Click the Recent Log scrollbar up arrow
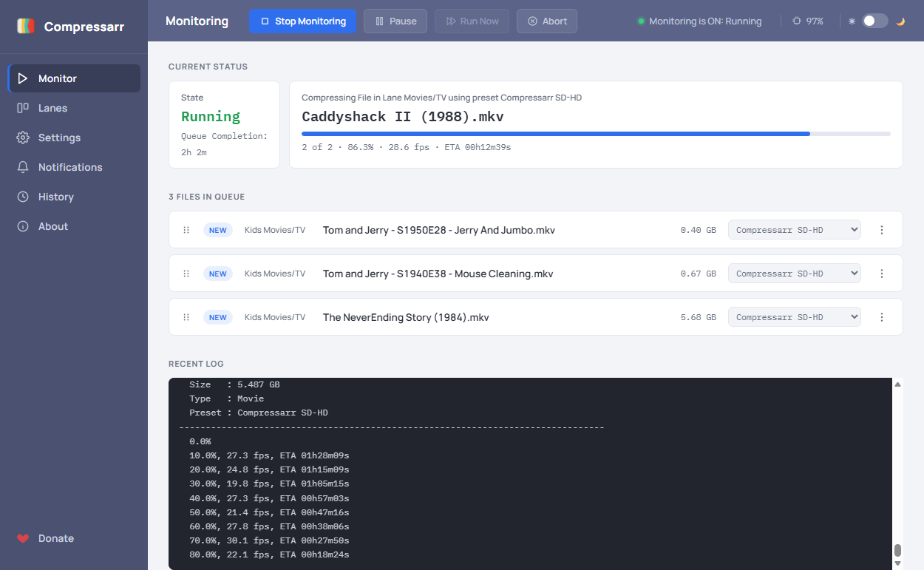Image resolution: width=924 pixels, height=570 pixels. 898,384
